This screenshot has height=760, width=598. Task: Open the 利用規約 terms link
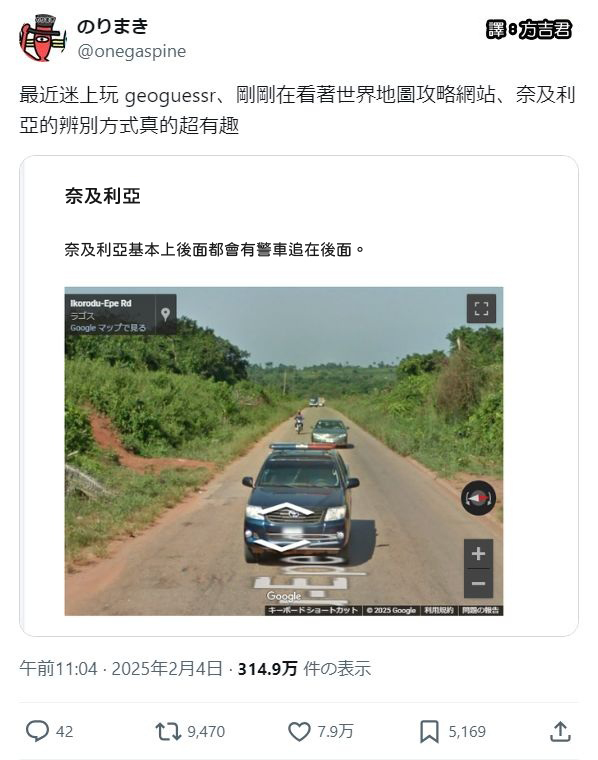pos(439,610)
